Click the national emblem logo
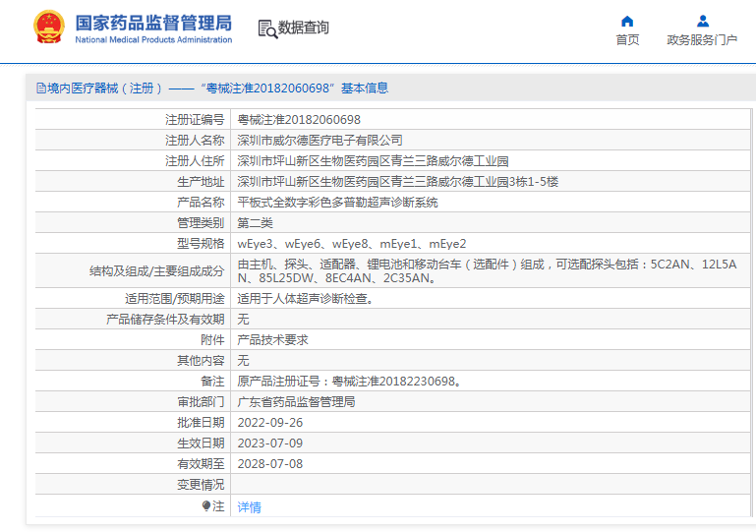The image size is (756, 532). 46,28
